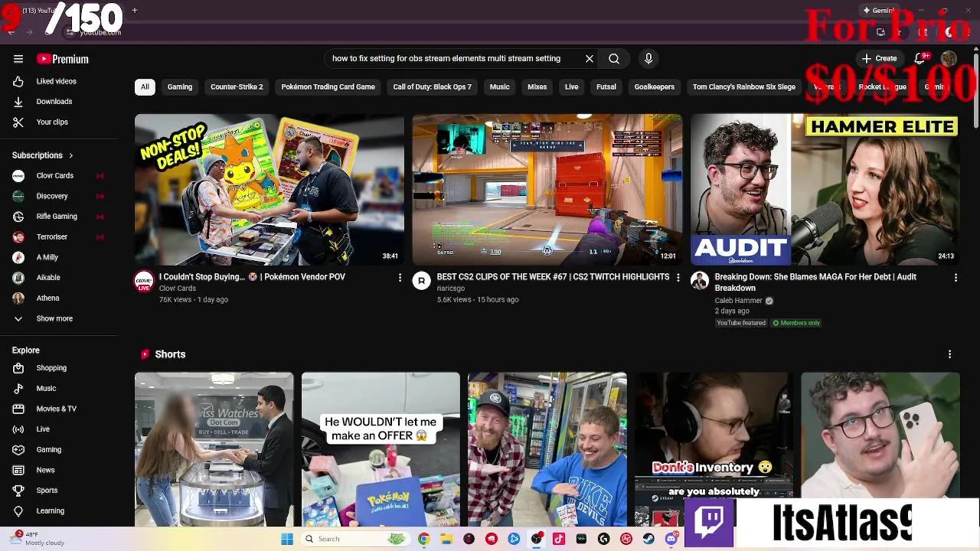Image resolution: width=980 pixels, height=551 pixels.
Task: Open Audit Breakdown video thumbnail
Action: click(825, 190)
